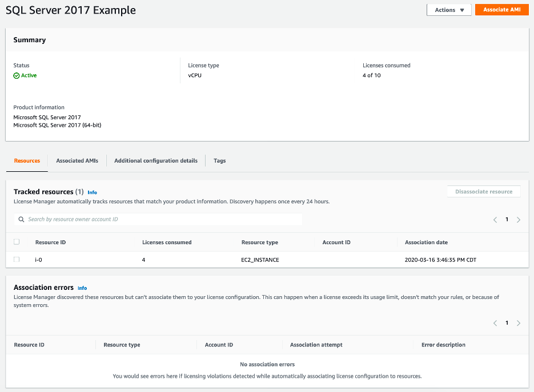Open Info link beside Association errors
Screen dimensions: 534x392
pyautogui.click(x=82, y=288)
